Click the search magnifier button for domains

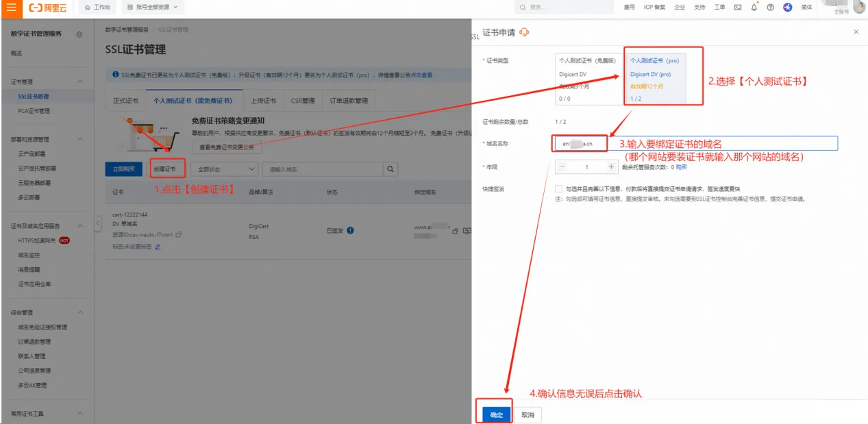tap(390, 169)
